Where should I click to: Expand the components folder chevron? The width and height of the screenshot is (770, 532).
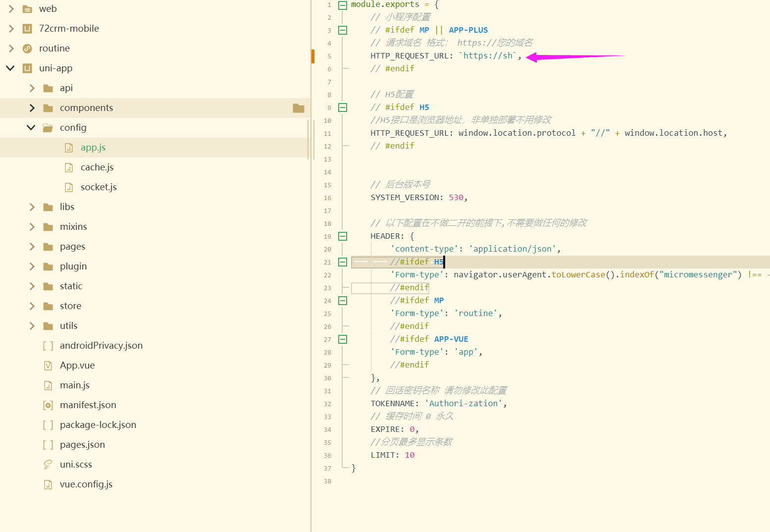pos(32,108)
